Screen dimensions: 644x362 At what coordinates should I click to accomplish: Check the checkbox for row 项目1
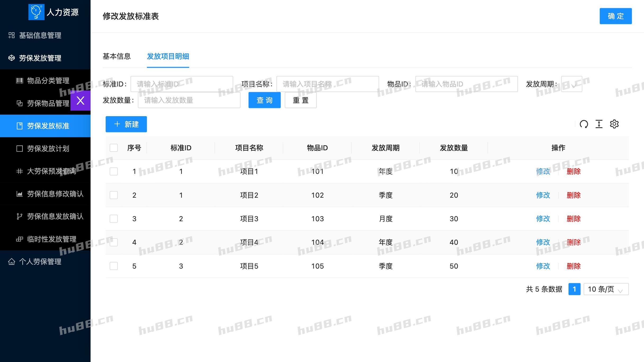tap(114, 171)
